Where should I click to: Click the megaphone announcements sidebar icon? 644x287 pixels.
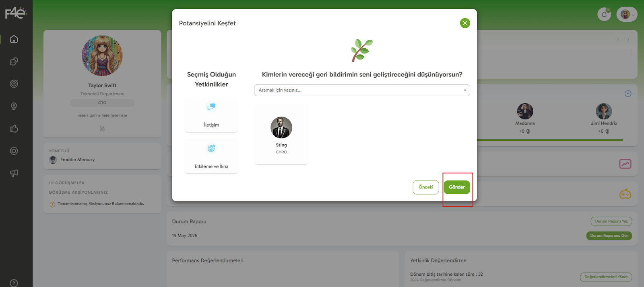[x=14, y=173]
